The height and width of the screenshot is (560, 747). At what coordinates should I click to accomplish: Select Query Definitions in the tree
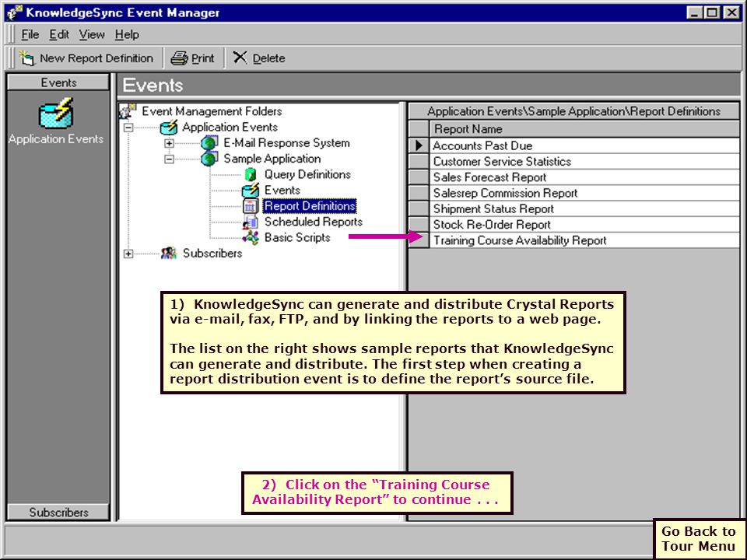(307, 175)
